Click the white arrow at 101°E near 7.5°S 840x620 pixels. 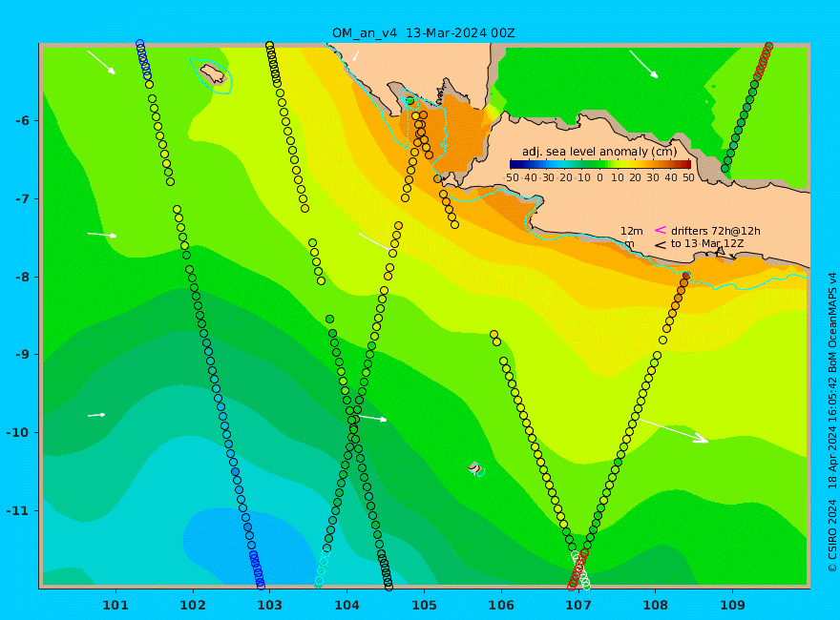coord(102,235)
